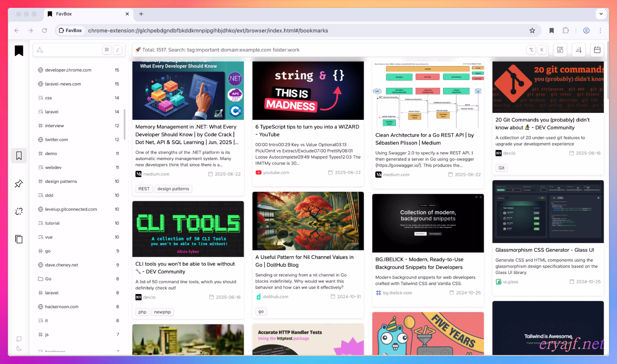Viewport: 617px width, 364px height.
Task: Filter by the Go folder
Action: pyautogui.click(x=78, y=279)
